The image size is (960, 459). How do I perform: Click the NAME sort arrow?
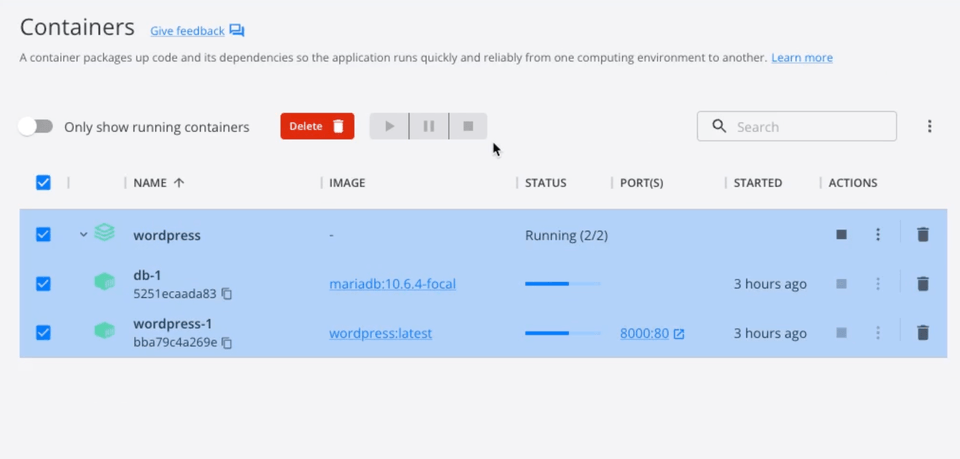(x=179, y=182)
